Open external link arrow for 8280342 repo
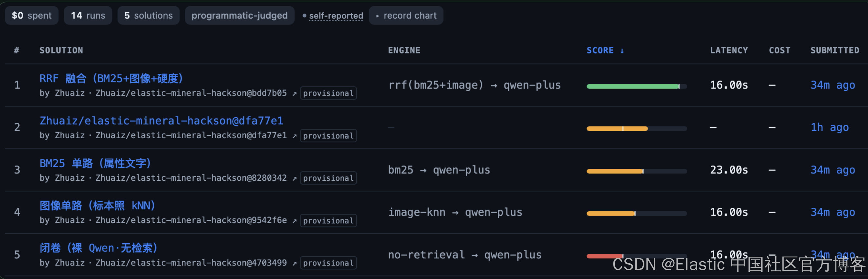The height and width of the screenshot is (279, 868). 294,178
